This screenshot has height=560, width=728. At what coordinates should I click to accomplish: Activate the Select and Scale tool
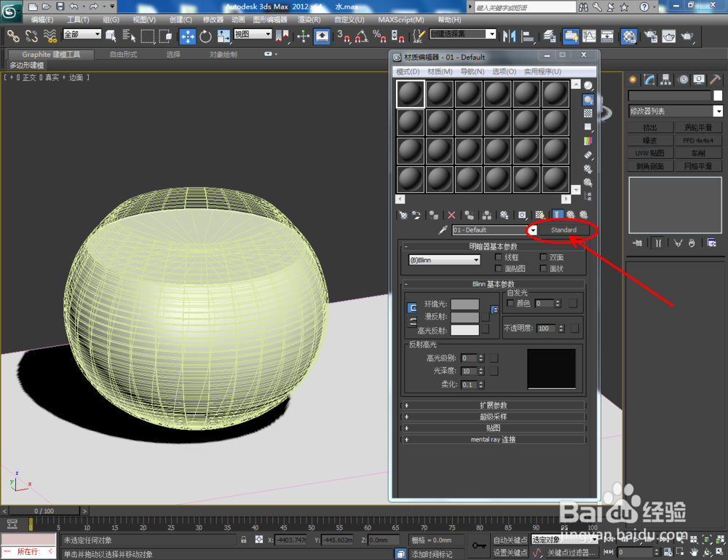tap(223, 36)
